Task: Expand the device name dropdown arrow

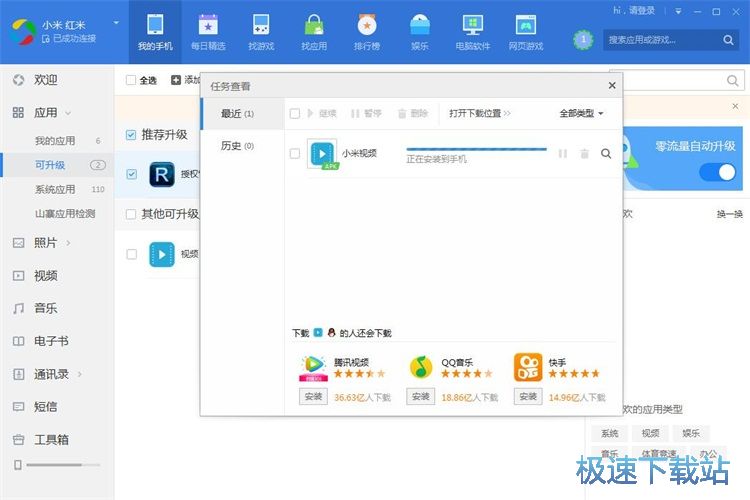Action: 116,22
